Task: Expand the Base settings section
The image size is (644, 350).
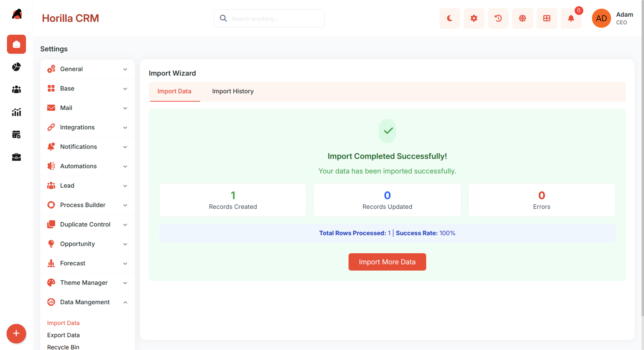Action: pos(87,88)
